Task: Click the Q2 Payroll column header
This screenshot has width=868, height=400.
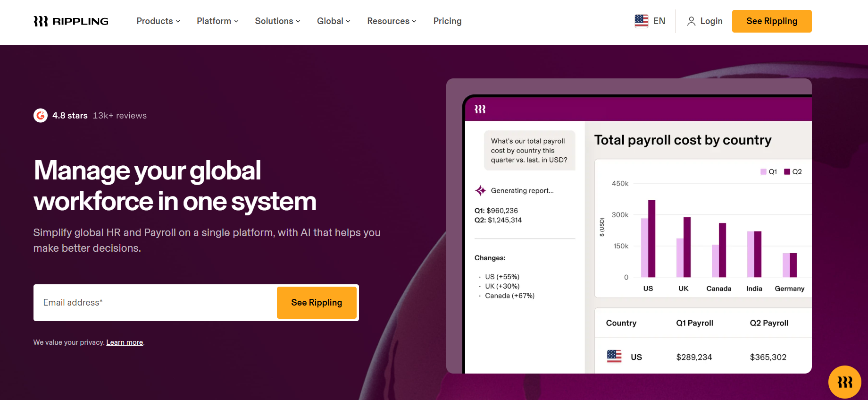Action: tap(769, 323)
